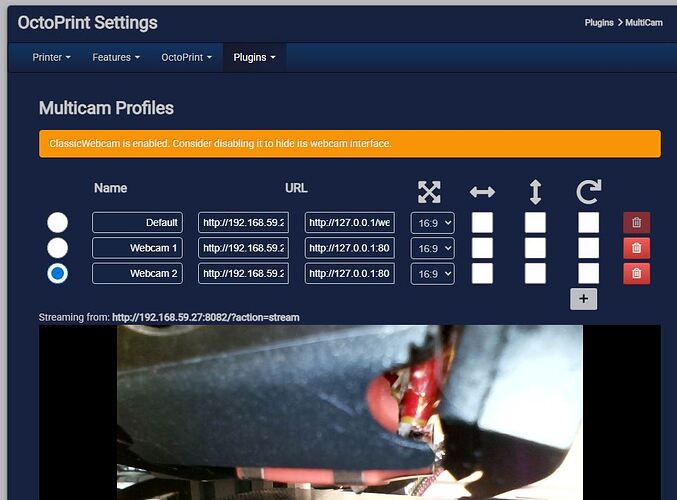Enable vertical flip for Webcam 1
This screenshot has width=677, height=500.
535,247
